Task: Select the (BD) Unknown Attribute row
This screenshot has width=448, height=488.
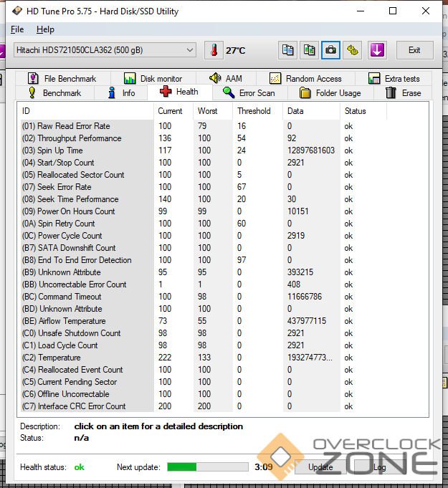Action: pos(204,309)
